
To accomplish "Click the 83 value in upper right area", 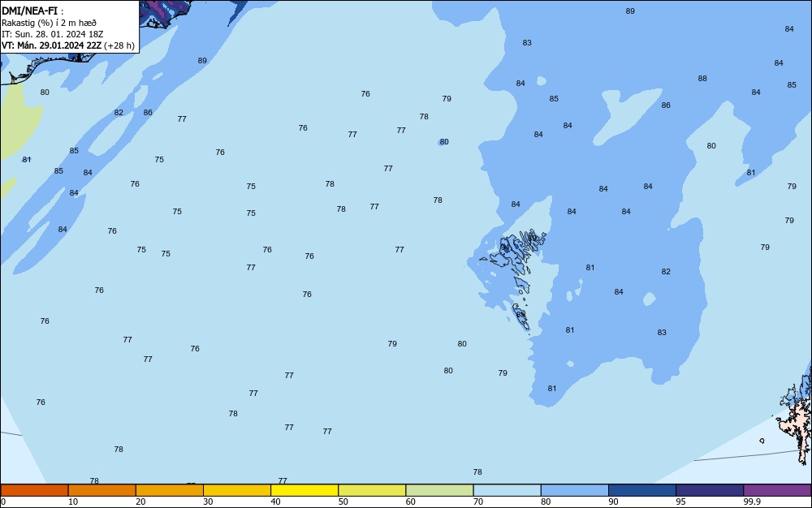I will [x=527, y=43].
